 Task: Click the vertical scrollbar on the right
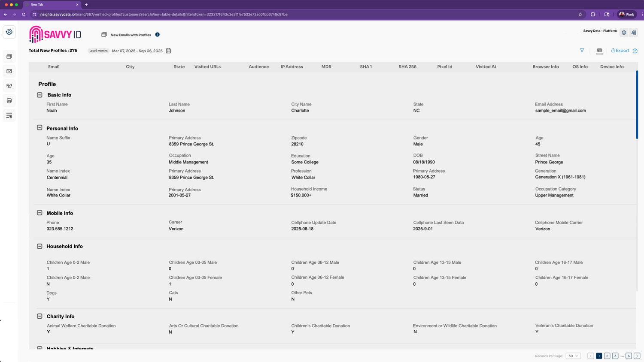tap(637, 105)
